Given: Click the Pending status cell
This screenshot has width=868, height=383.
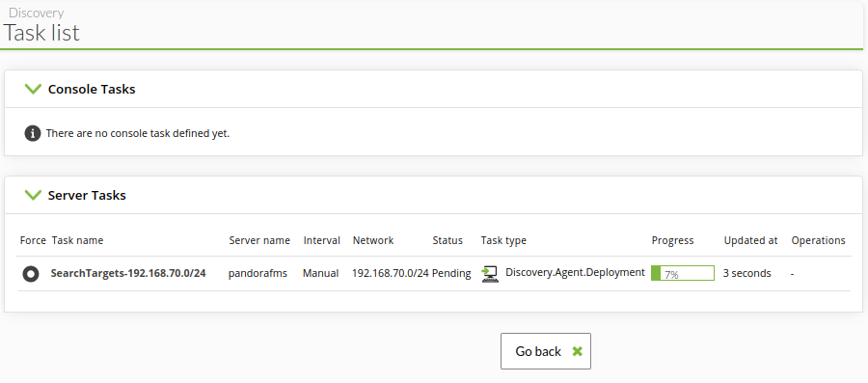Looking at the screenshot, I should pos(451,273).
